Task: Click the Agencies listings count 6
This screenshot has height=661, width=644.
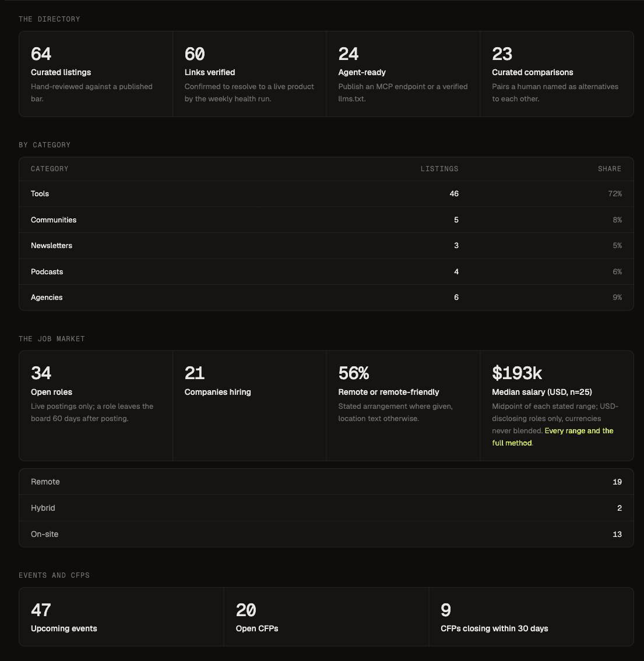Action: 456,298
